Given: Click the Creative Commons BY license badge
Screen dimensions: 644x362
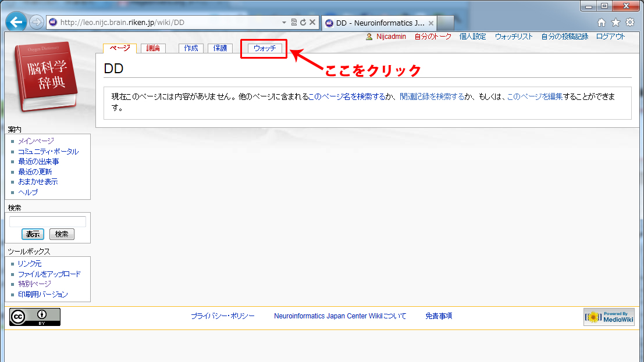Looking at the screenshot, I should point(35,317).
